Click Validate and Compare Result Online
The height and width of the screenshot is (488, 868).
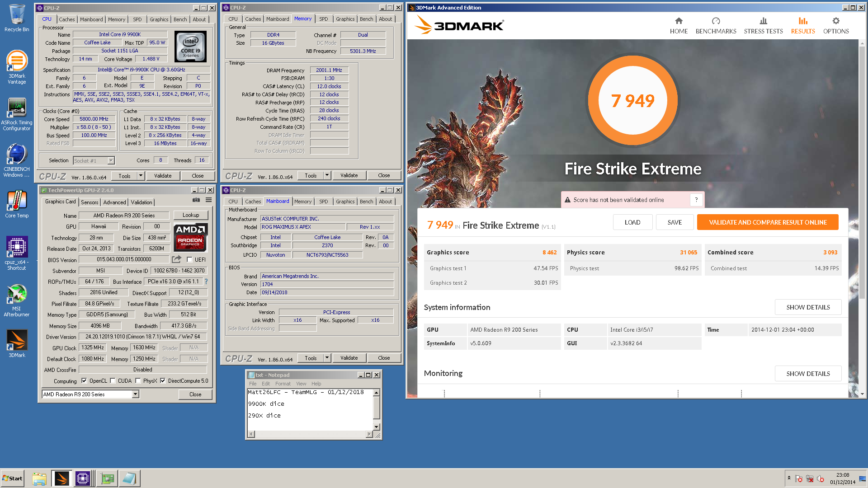[x=768, y=222]
